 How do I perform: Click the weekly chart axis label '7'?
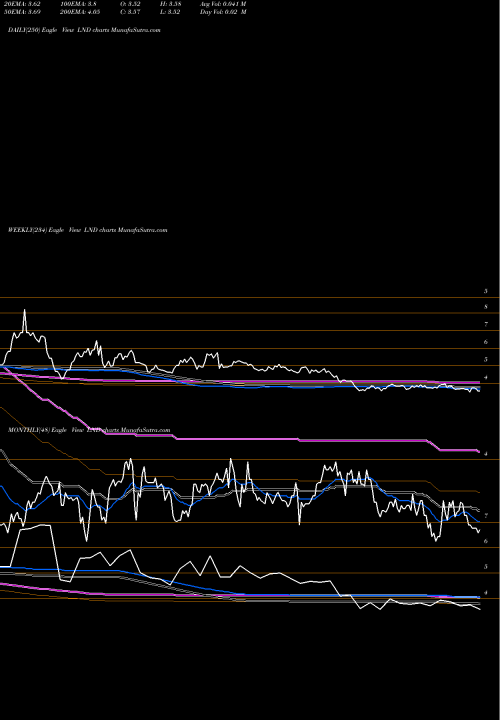click(486, 324)
